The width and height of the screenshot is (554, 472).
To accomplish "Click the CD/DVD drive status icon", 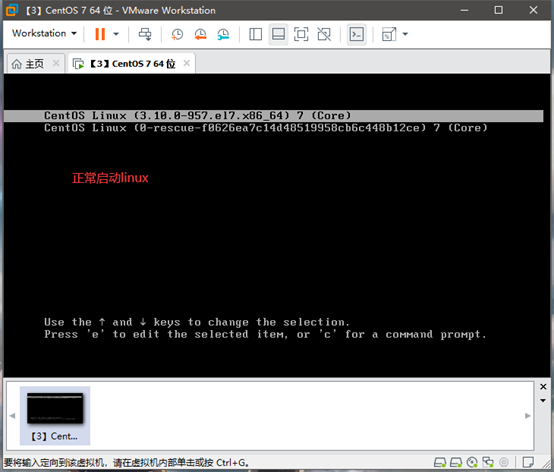I will 472,462.
